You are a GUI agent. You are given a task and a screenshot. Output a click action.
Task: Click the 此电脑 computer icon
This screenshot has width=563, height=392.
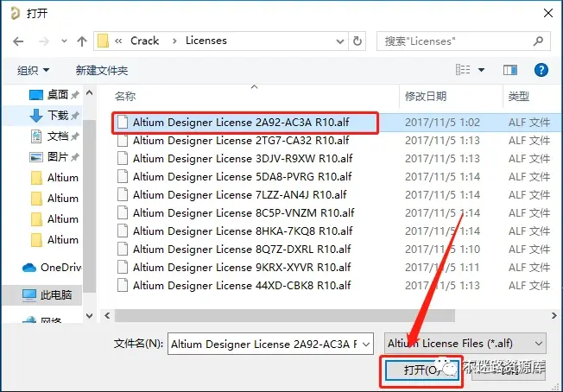pos(29,295)
